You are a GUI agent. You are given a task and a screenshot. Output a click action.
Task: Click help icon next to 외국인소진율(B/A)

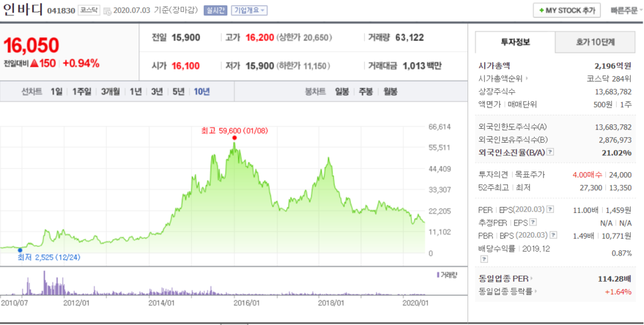(x=551, y=152)
